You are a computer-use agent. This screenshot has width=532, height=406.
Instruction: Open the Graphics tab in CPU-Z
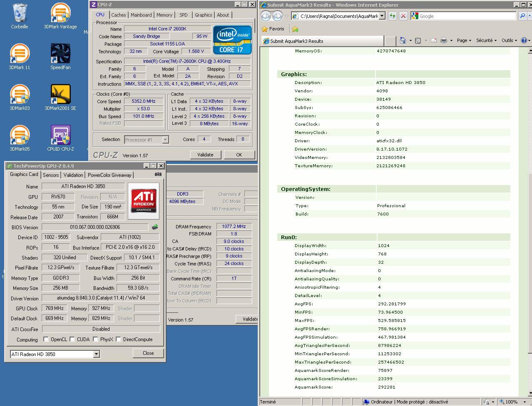tap(203, 15)
